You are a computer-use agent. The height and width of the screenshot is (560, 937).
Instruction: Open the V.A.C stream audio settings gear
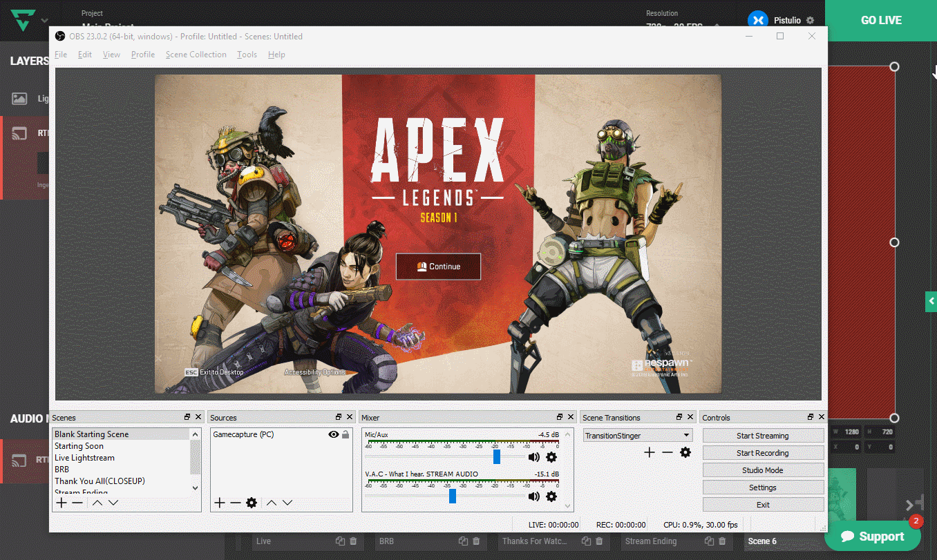click(x=551, y=496)
